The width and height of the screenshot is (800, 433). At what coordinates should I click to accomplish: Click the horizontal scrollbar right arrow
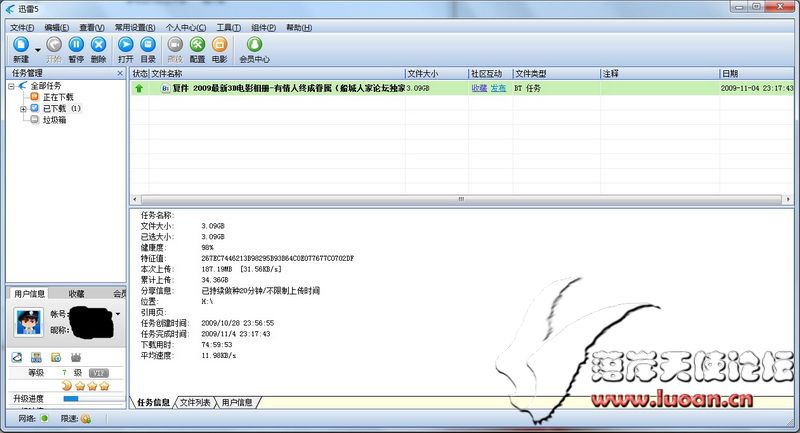[x=788, y=199]
